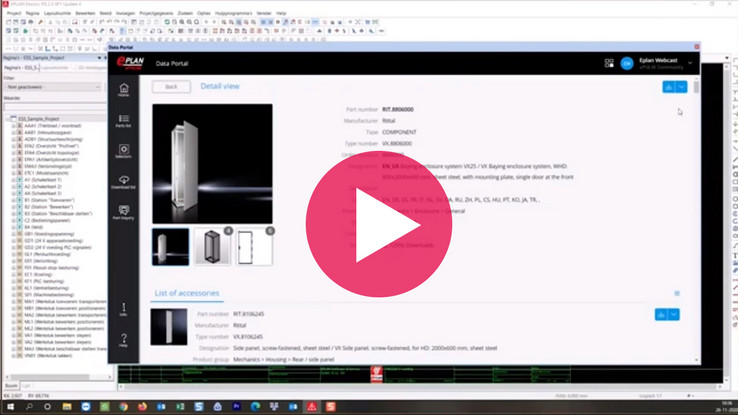Select the FD1 (Nood-stop-besturing) tree item

52,268
